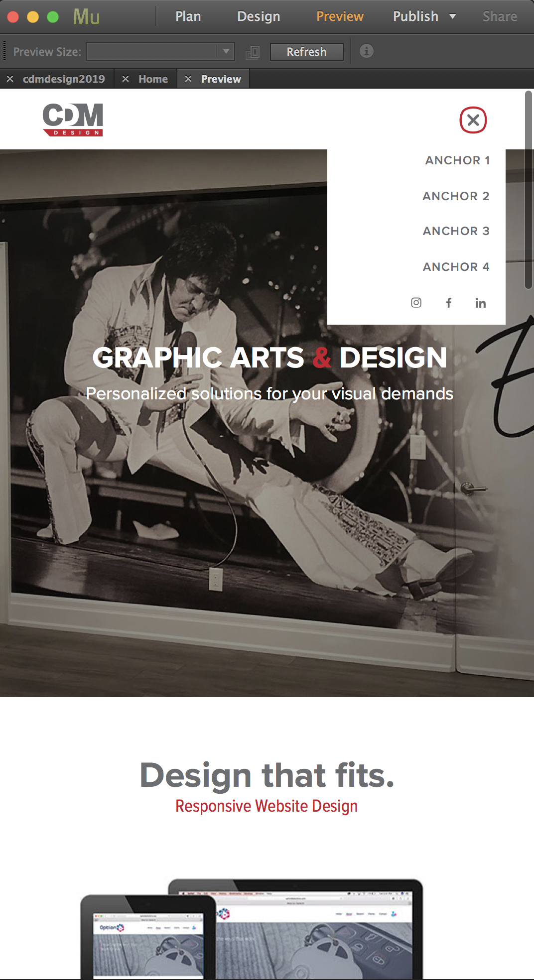Click the info icon next to Refresh
This screenshot has width=534, height=980.
click(366, 51)
